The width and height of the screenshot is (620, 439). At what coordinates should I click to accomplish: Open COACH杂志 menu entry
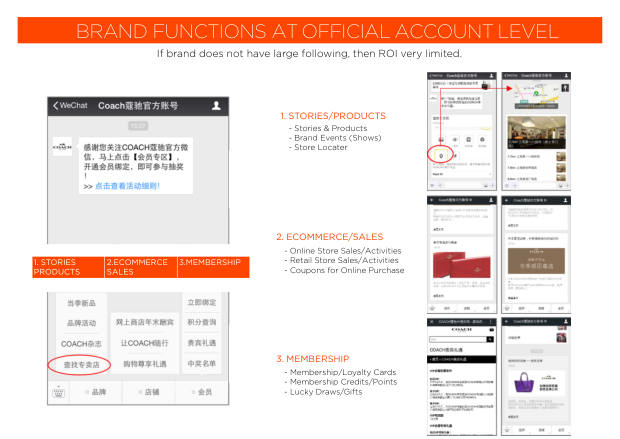click(x=81, y=344)
